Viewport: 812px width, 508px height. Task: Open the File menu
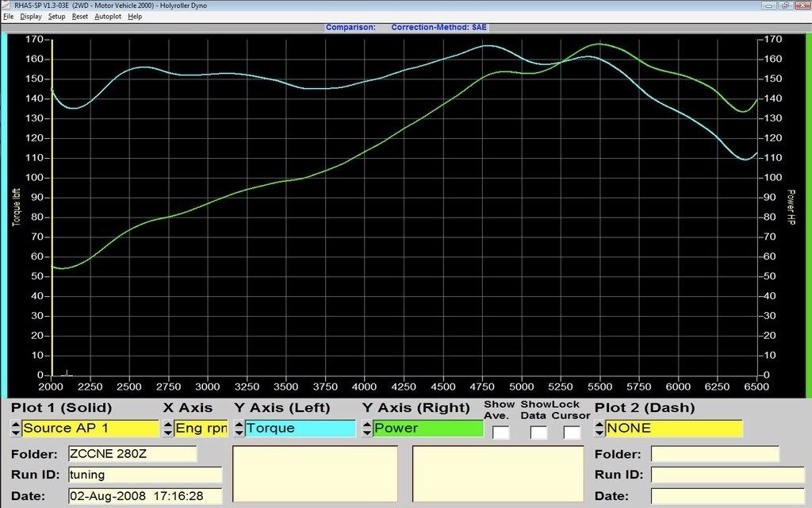[x=8, y=17]
